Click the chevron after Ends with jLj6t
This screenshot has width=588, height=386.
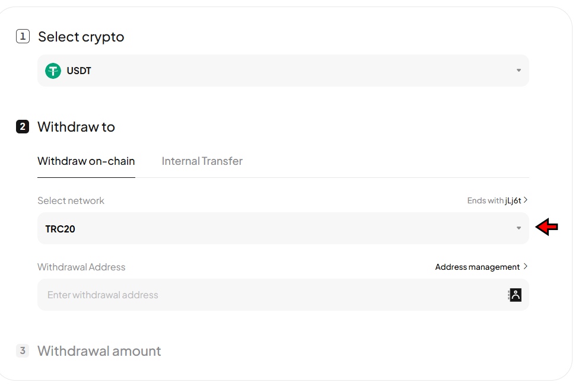(x=525, y=200)
